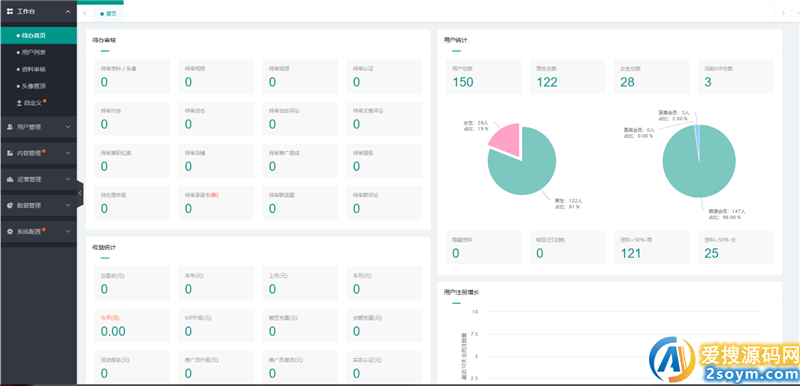800x386 pixels.
Task: Open the 待审相册 card
Action: coord(216,76)
